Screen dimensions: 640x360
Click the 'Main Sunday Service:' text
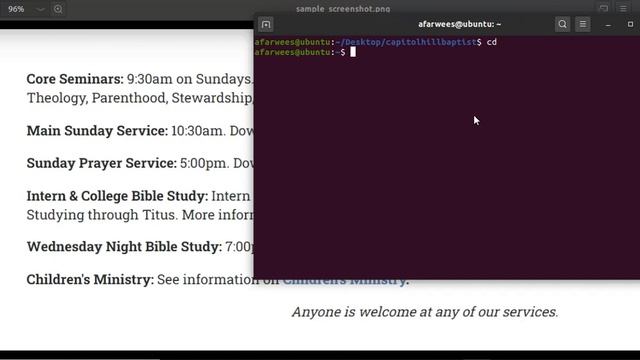pos(97,131)
